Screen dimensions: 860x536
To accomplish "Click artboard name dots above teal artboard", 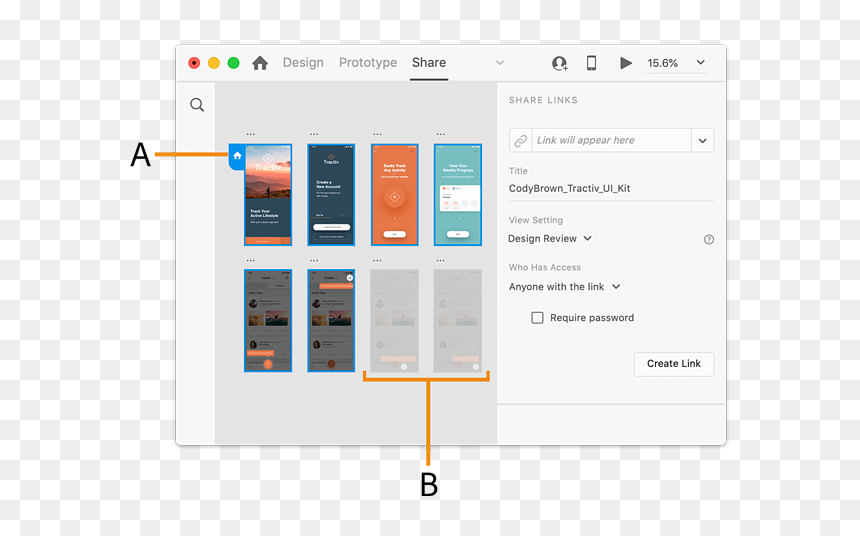I will [x=440, y=134].
